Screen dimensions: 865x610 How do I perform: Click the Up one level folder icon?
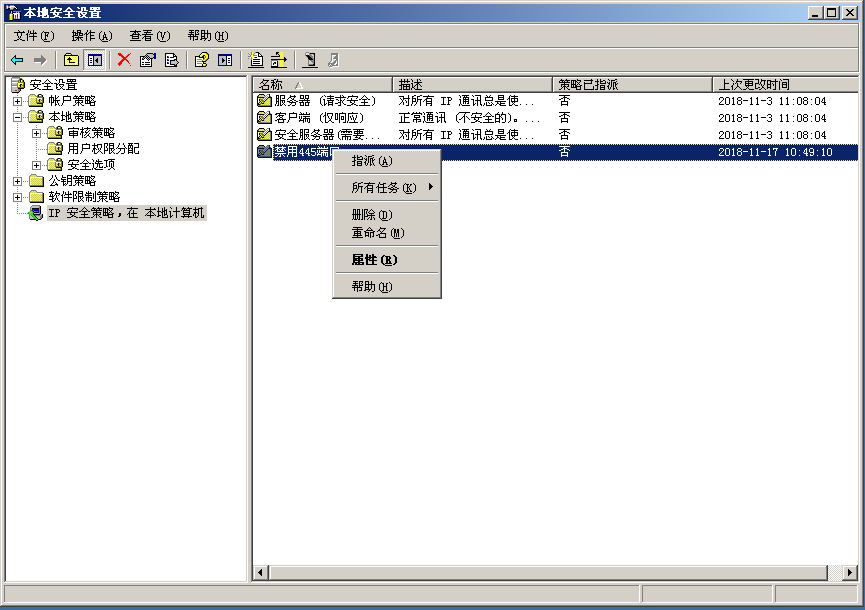70,59
